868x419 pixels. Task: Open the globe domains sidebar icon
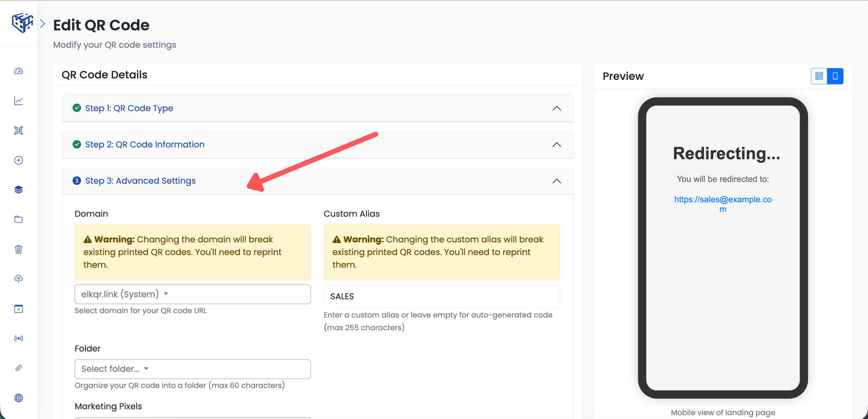tap(19, 398)
